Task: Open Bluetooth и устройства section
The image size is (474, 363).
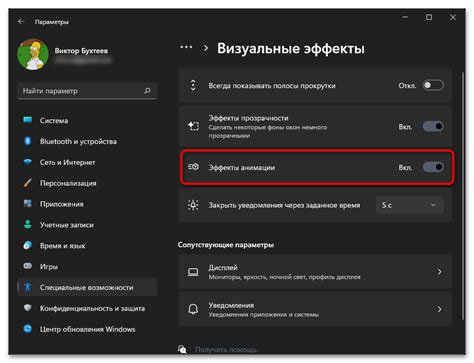Action: 87,141
